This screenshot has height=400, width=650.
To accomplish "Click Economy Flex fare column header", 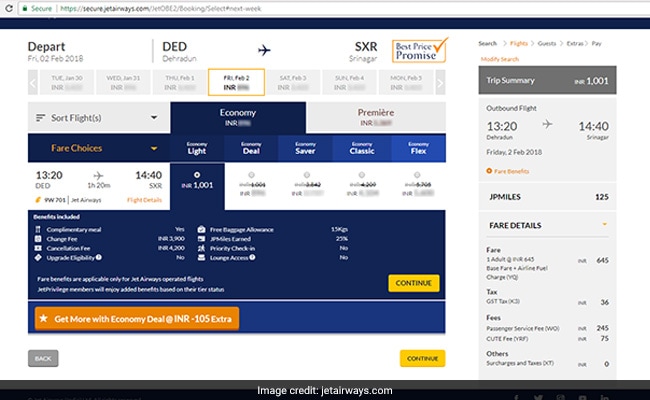I will 418,148.
